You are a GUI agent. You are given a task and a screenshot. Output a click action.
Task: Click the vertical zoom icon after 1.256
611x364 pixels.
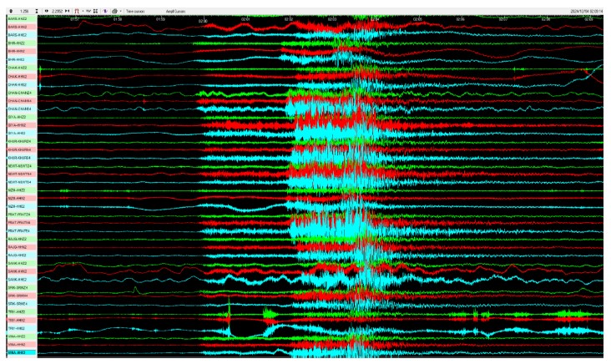click(37, 11)
